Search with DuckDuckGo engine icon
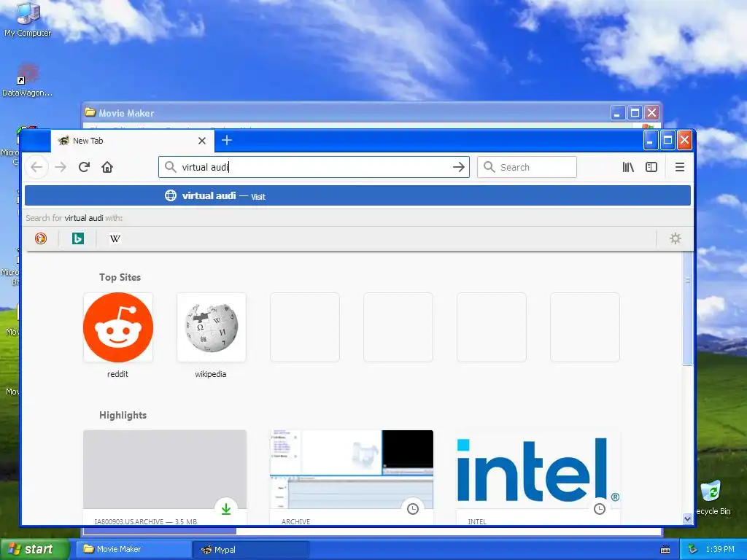This screenshot has width=747, height=560. [x=41, y=238]
